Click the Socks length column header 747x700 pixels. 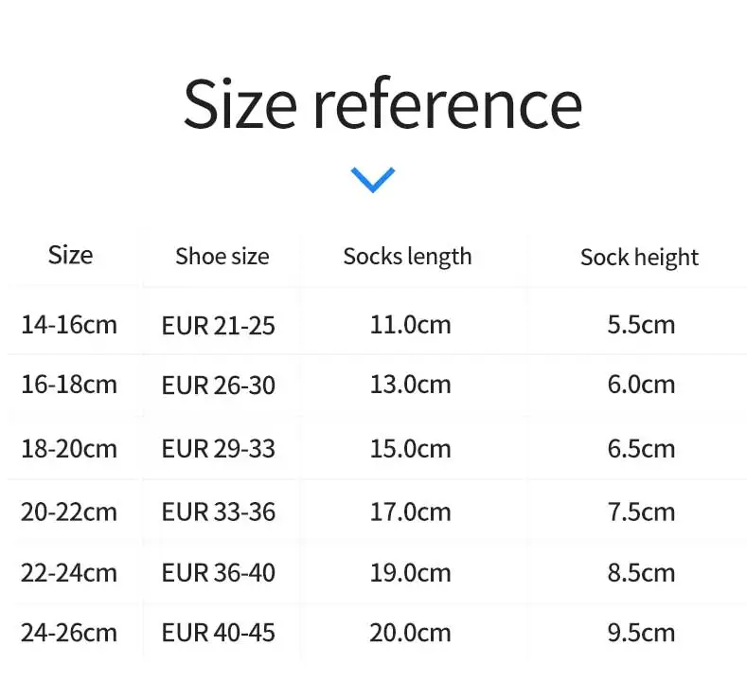click(407, 256)
